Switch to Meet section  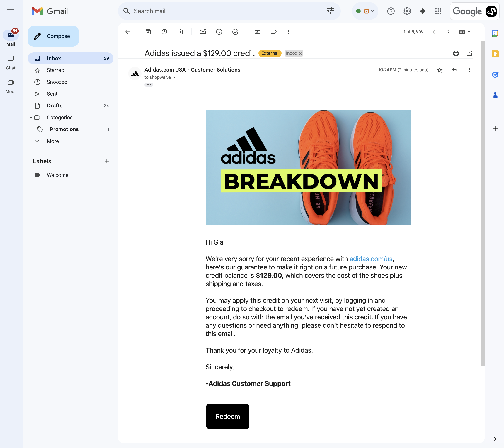[x=11, y=86]
